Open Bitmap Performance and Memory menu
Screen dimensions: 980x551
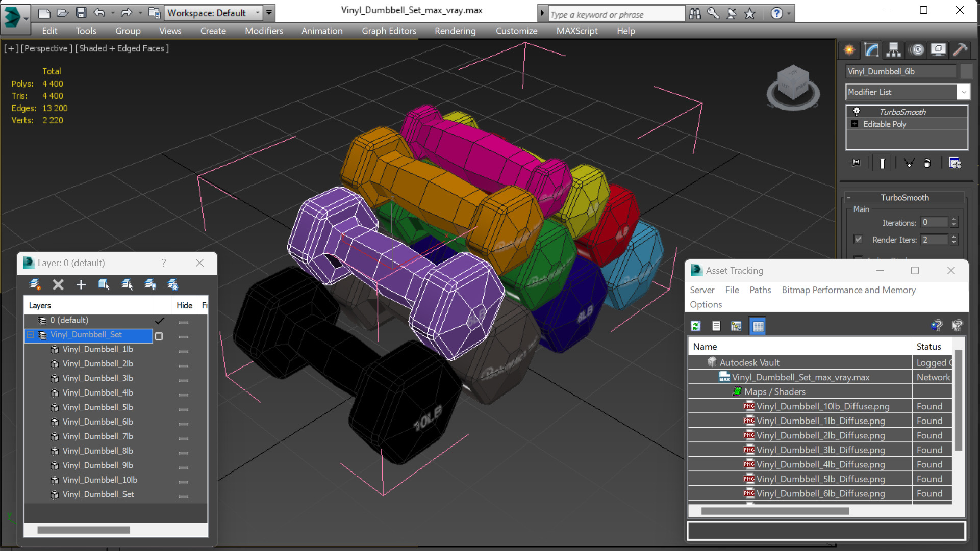click(x=848, y=290)
